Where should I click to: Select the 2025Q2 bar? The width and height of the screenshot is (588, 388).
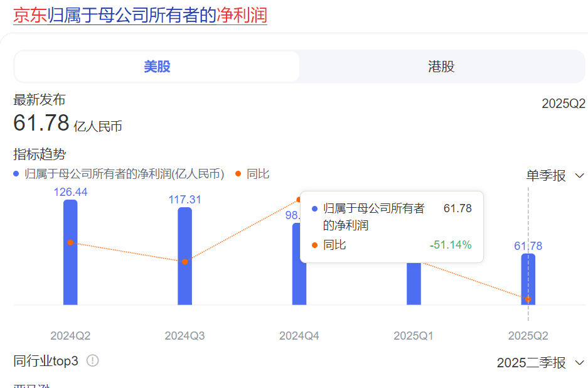(528, 279)
